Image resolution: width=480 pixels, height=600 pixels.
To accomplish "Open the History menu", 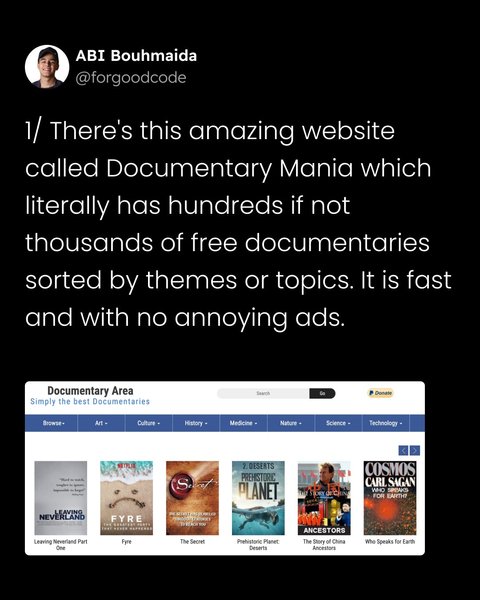I will click(x=196, y=423).
